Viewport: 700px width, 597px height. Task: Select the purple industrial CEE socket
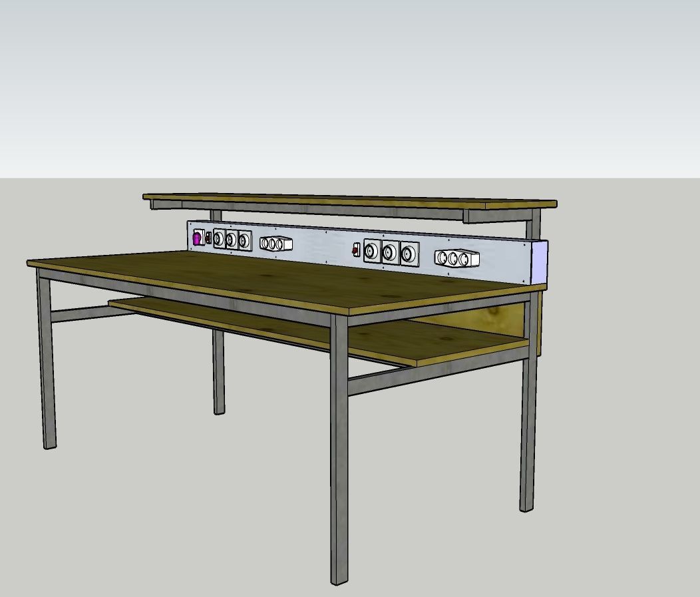[x=196, y=238]
